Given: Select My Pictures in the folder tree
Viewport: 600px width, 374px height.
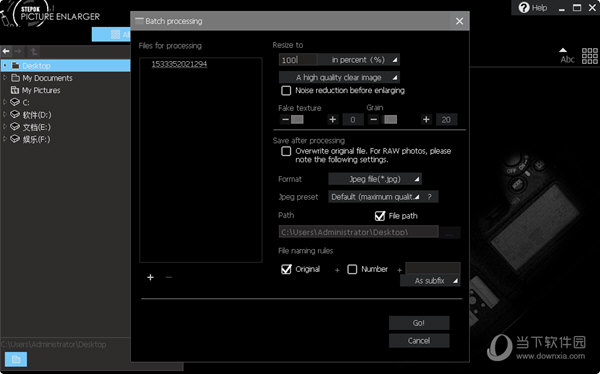Looking at the screenshot, I should click(x=41, y=90).
